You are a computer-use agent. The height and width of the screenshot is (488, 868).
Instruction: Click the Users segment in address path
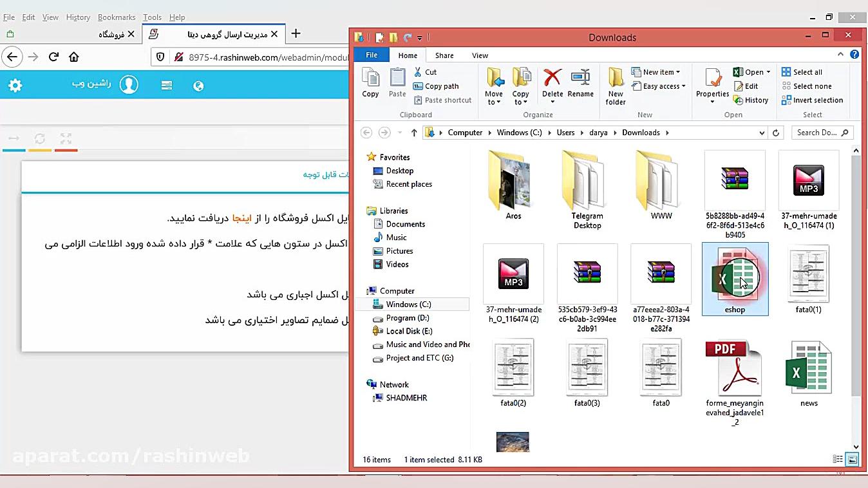[x=565, y=133]
